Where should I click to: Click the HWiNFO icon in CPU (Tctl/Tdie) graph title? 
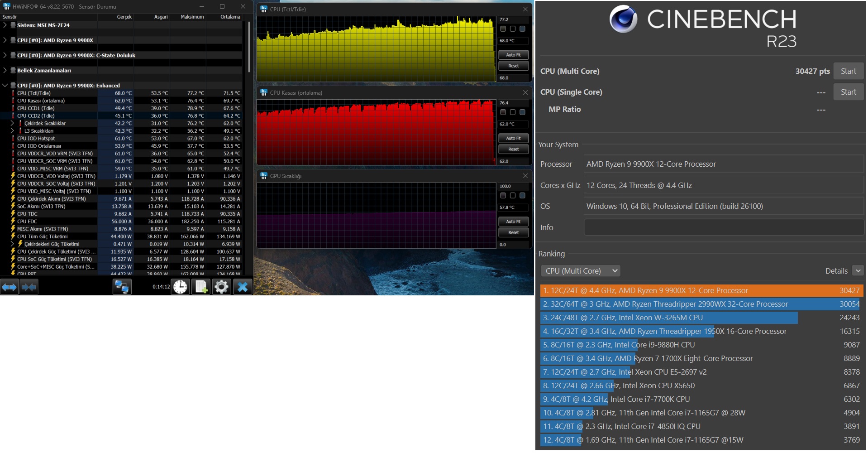pos(264,9)
